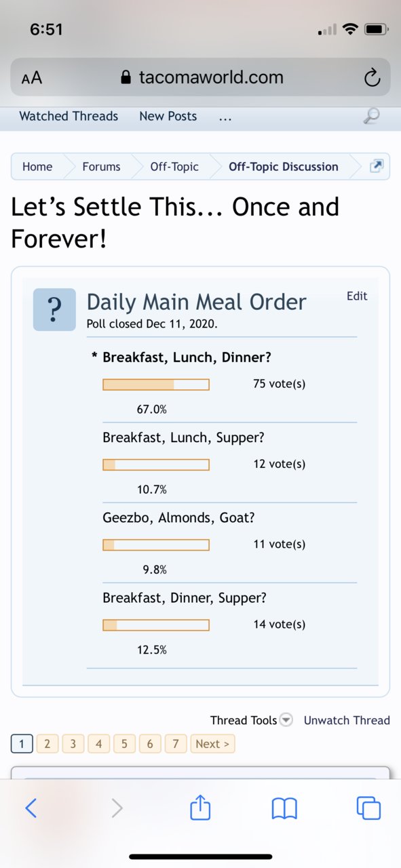Screen dimensions: 401x868
Task: Open the Off-Topic breadcrumb
Action: pos(174,166)
